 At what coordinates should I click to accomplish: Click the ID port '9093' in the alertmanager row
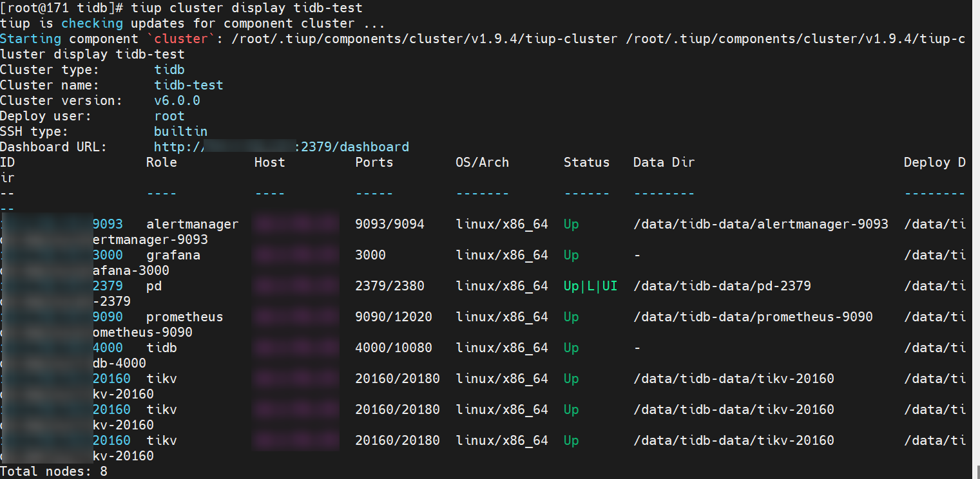click(x=108, y=224)
